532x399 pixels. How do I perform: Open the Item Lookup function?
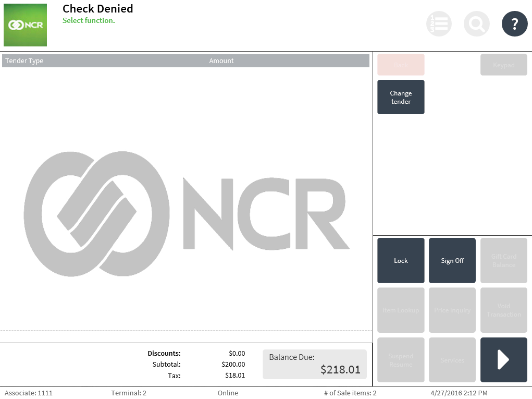tap(401, 310)
